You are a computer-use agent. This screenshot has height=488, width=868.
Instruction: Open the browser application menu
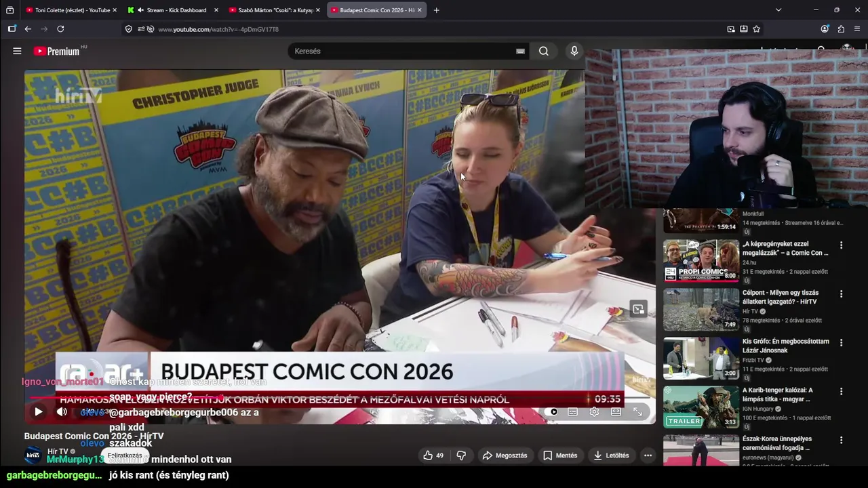857,29
